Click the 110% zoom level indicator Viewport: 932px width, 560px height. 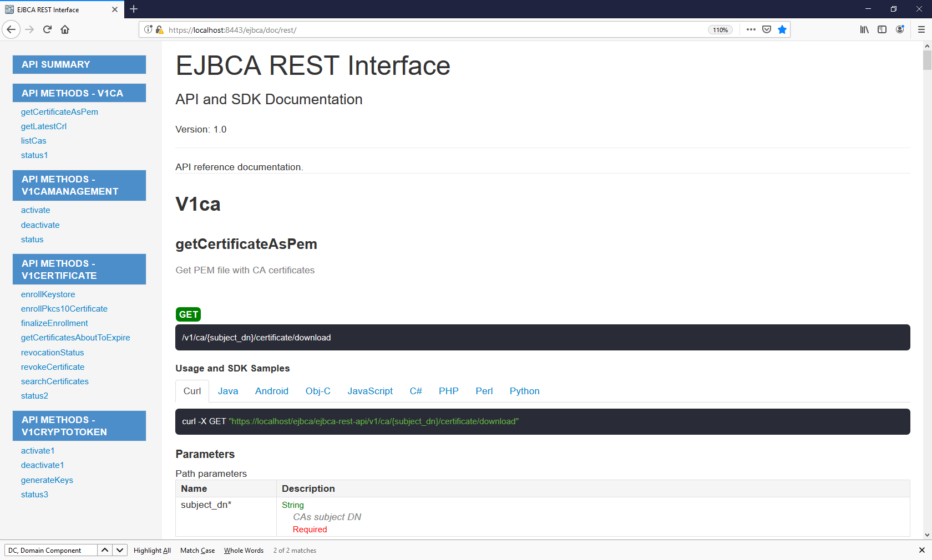tap(720, 29)
